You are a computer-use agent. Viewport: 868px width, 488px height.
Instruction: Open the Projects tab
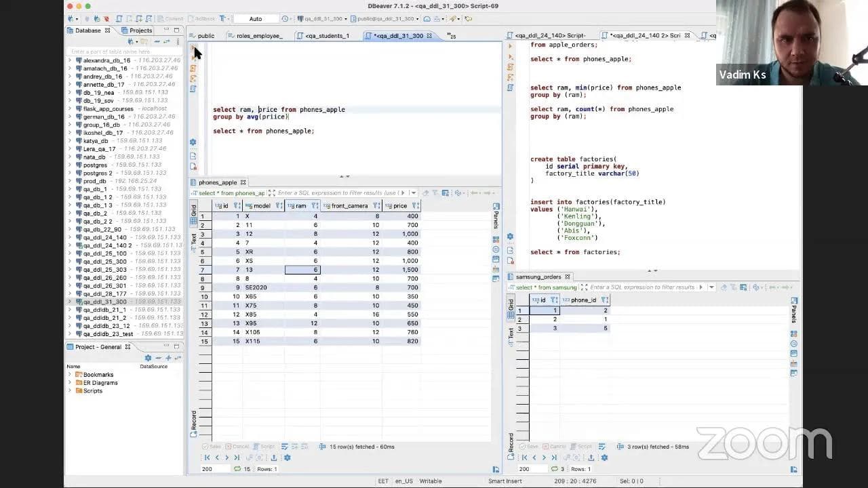(140, 30)
